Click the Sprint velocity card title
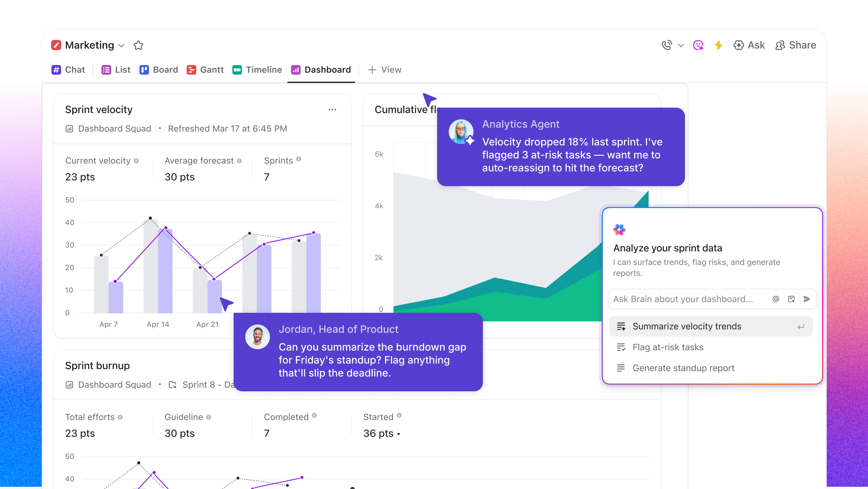 [99, 110]
